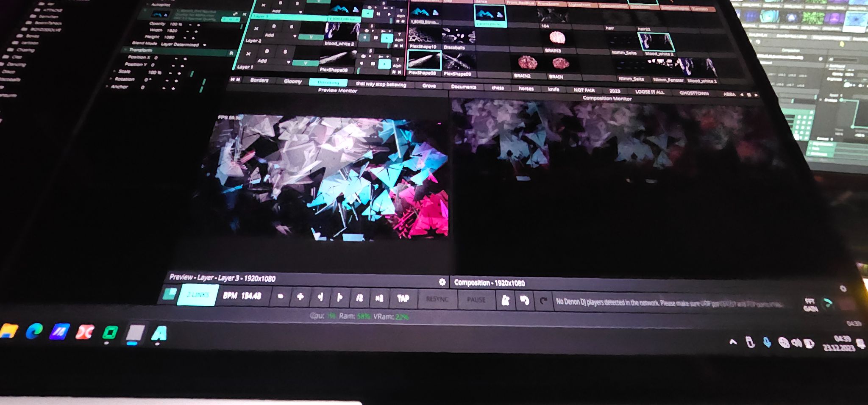The image size is (868, 405).
Task: Open Microsoft Edge from the taskbar
Action: [34, 331]
